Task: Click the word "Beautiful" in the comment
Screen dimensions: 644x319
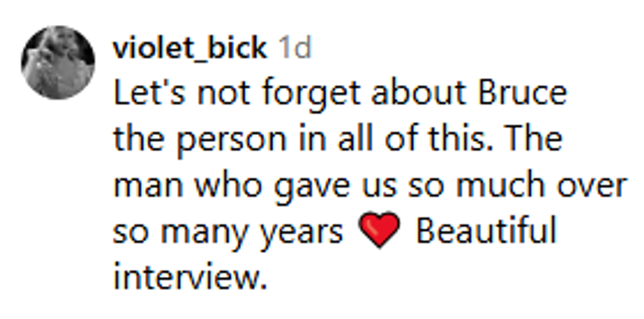Action: pyautogui.click(x=486, y=232)
